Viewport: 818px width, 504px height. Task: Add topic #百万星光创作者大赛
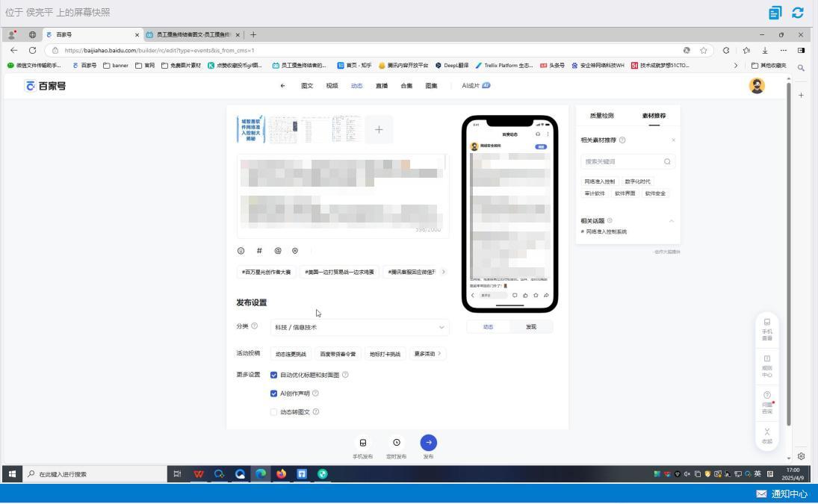[x=266, y=272]
